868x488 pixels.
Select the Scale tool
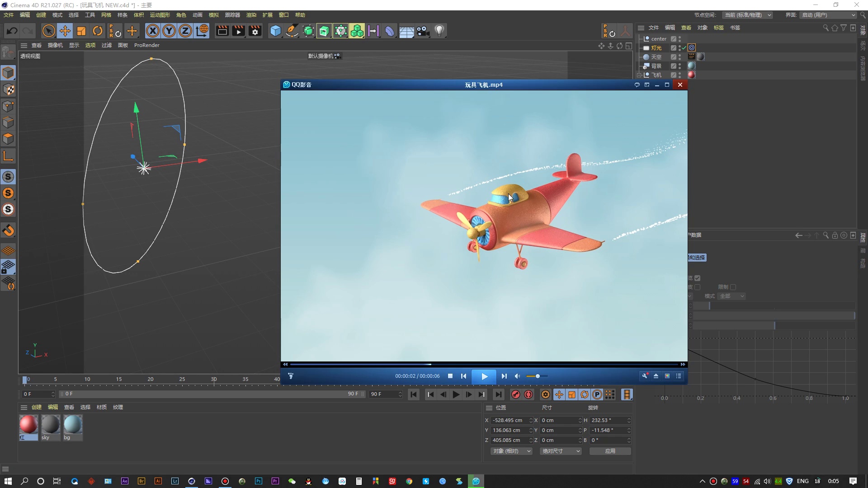coord(81,31)
